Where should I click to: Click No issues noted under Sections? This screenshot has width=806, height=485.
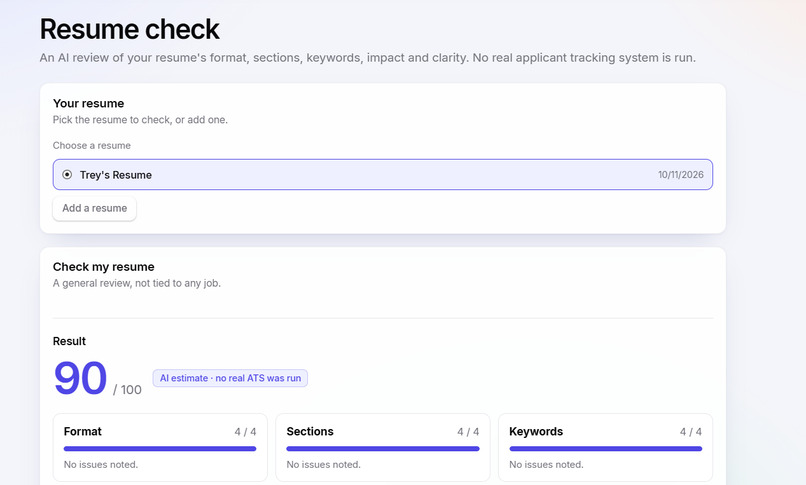323,464
